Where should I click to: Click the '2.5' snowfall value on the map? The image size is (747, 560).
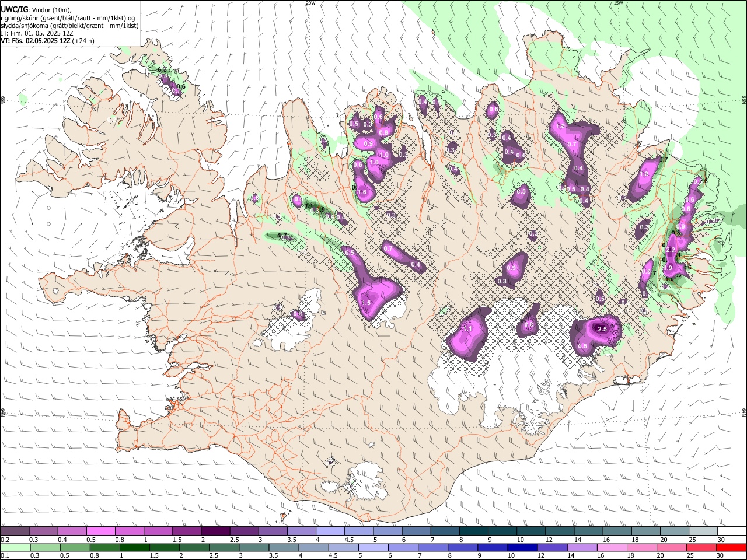pos(603,330)
